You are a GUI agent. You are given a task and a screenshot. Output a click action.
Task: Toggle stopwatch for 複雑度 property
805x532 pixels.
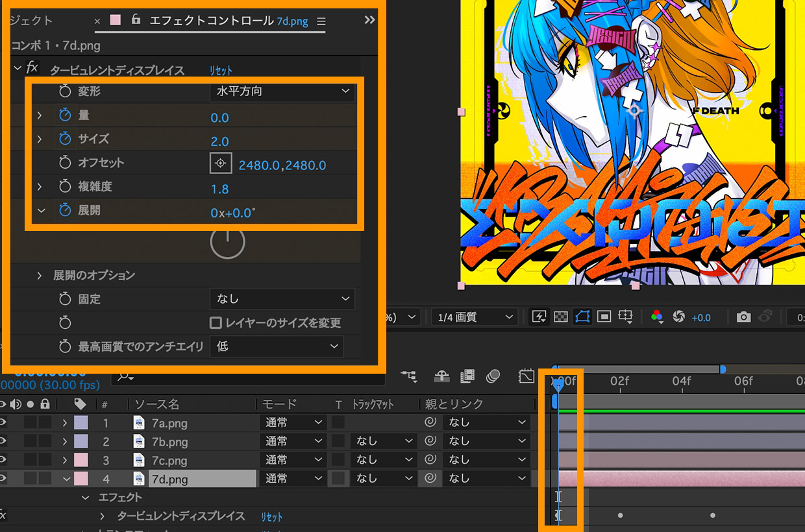pyautogui.click(x=64, y=187)
